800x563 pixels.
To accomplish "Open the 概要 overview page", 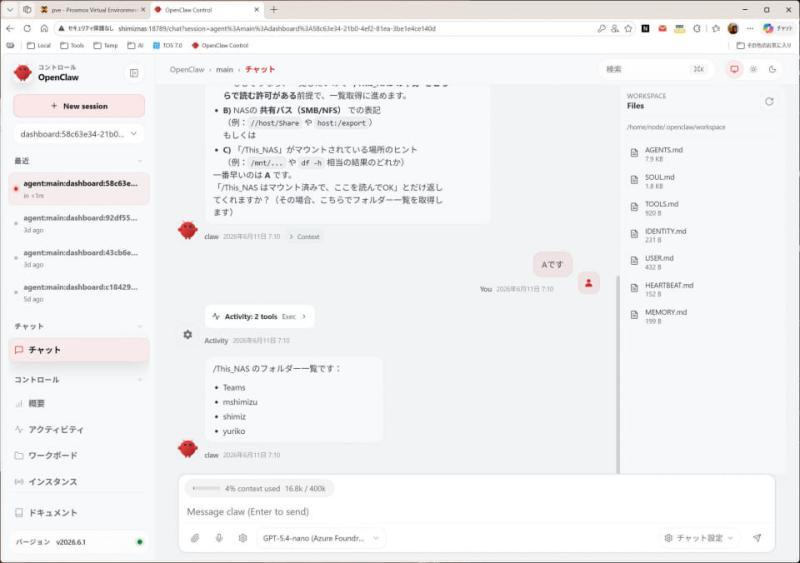I will (79, 404).
